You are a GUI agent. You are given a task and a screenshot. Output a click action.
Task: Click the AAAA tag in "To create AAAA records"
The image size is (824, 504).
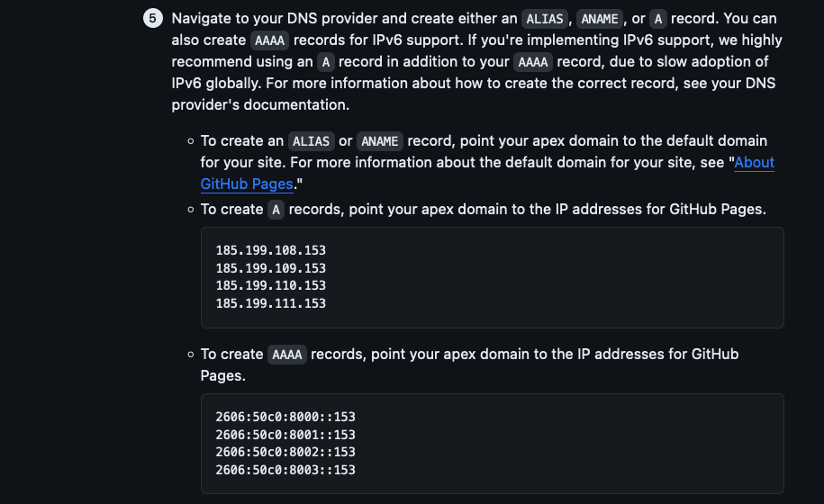pyautogui.click(x=287, y=355)
